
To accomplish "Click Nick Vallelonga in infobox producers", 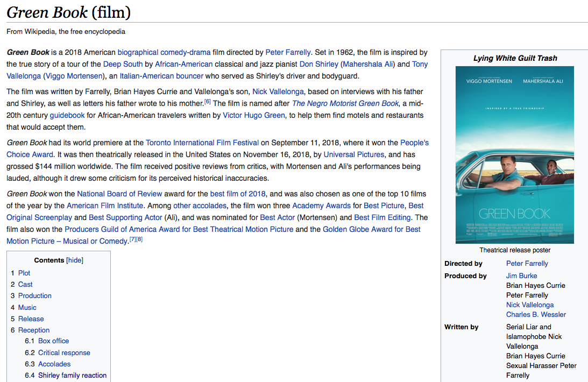I will coord(530,305).
